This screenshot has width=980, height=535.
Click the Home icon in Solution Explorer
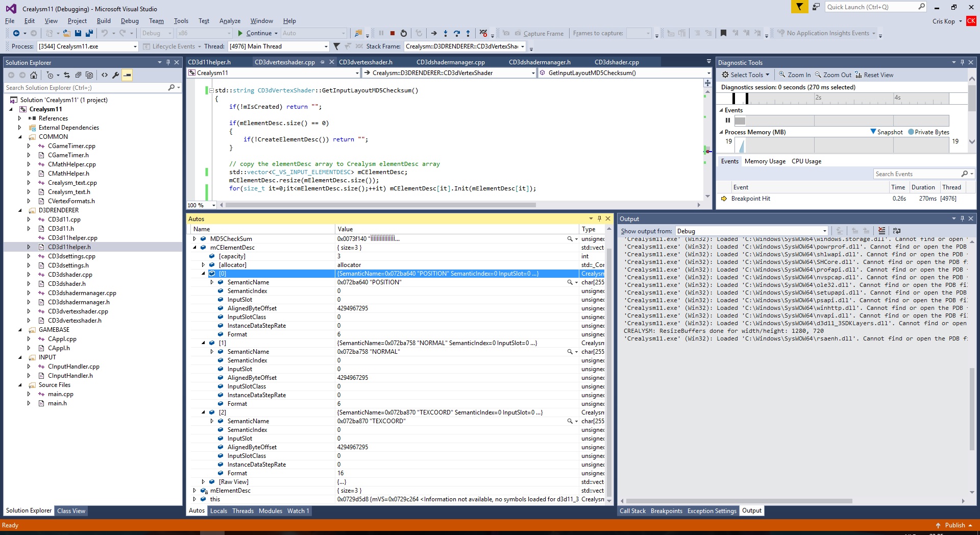pos(34,75)
